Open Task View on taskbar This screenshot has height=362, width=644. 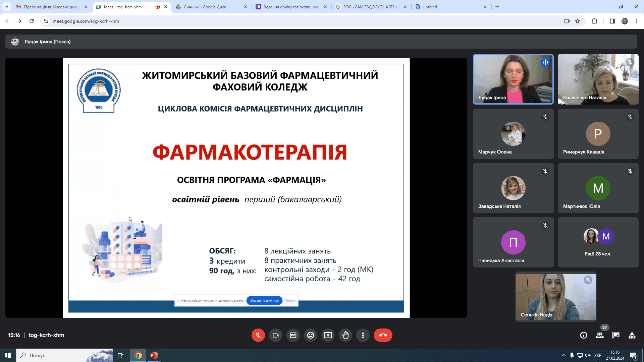point(121,355)
